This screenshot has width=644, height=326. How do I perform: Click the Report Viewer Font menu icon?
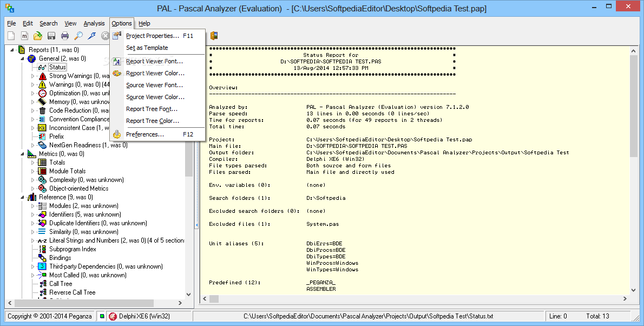[117, 61]
